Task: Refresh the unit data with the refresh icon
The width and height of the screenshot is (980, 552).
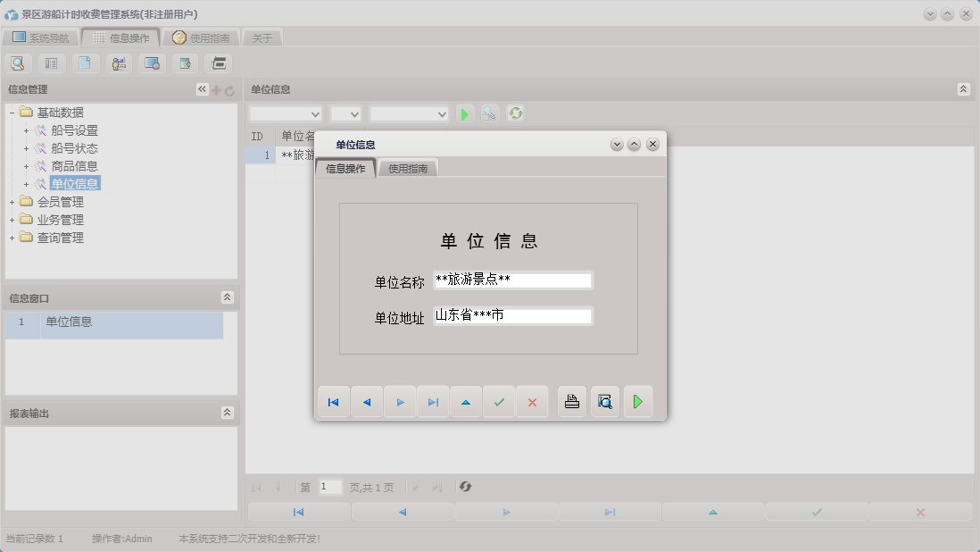Action: (516, 113)
